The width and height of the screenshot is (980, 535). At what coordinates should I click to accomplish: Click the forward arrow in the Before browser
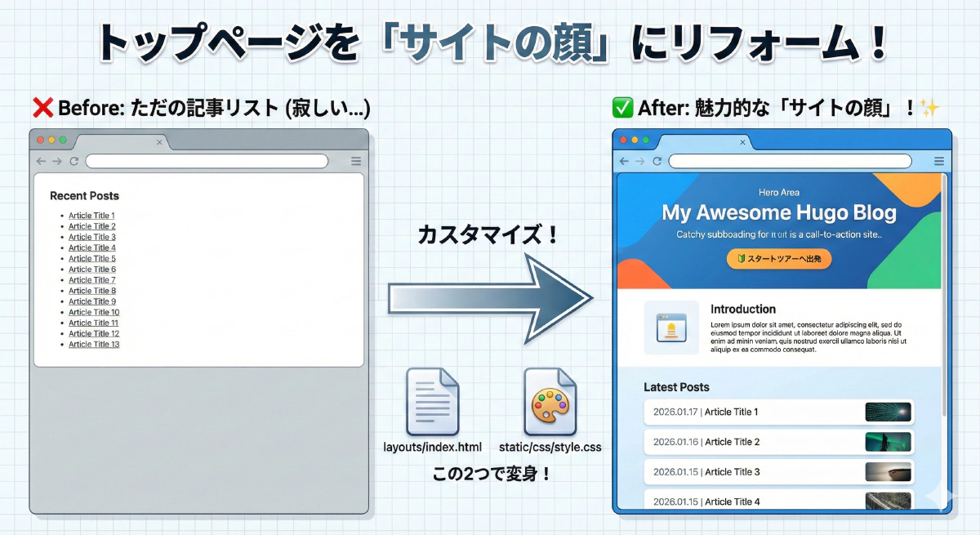(x=56, y=161)
